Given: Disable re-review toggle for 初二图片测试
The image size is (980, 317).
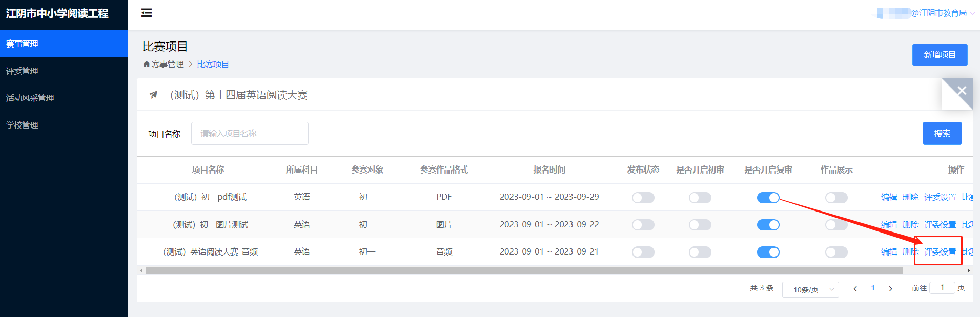Looking at the screenshot, I should point(768,225).
